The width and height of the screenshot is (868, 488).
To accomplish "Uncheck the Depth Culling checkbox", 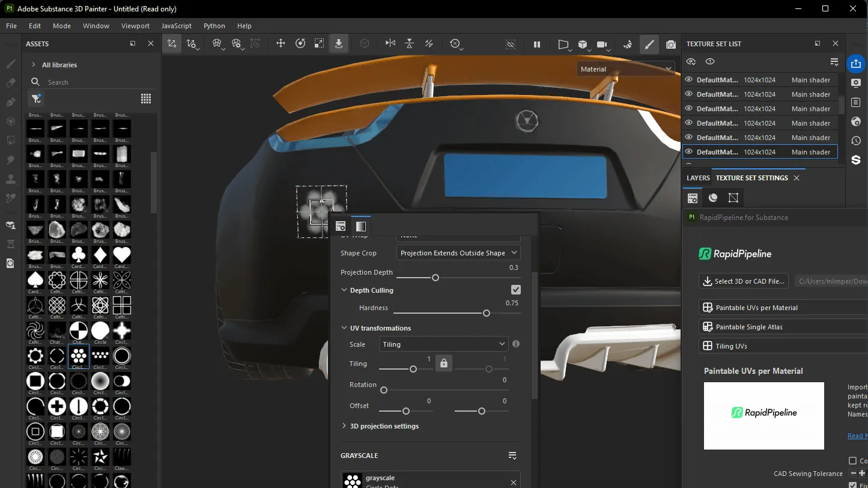I will 516,290.
